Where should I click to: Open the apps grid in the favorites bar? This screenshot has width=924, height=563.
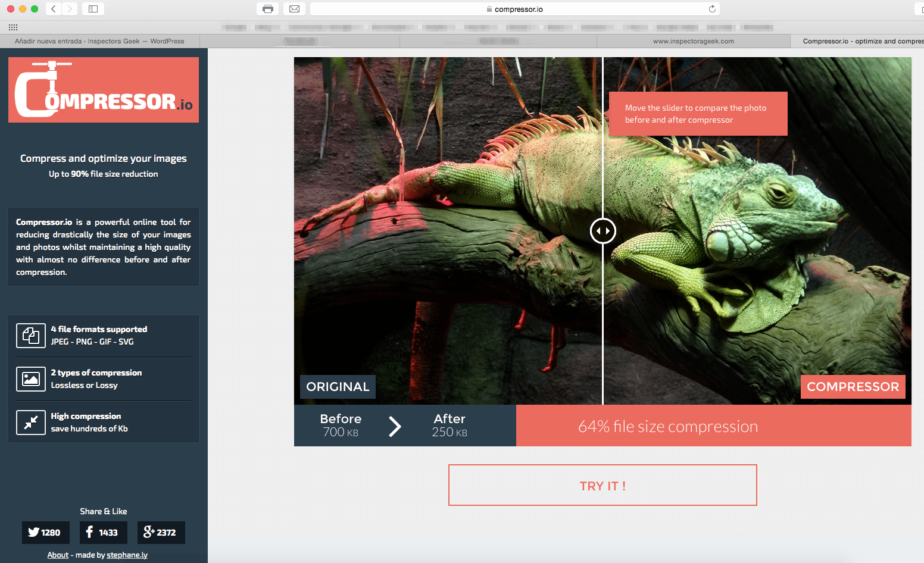(13, 27)
